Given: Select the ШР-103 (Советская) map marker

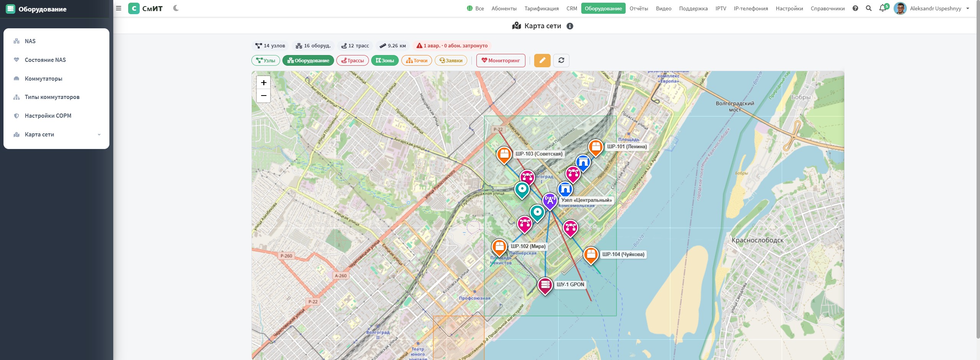Looking at the screenshot, I should [x=504, y=155].
